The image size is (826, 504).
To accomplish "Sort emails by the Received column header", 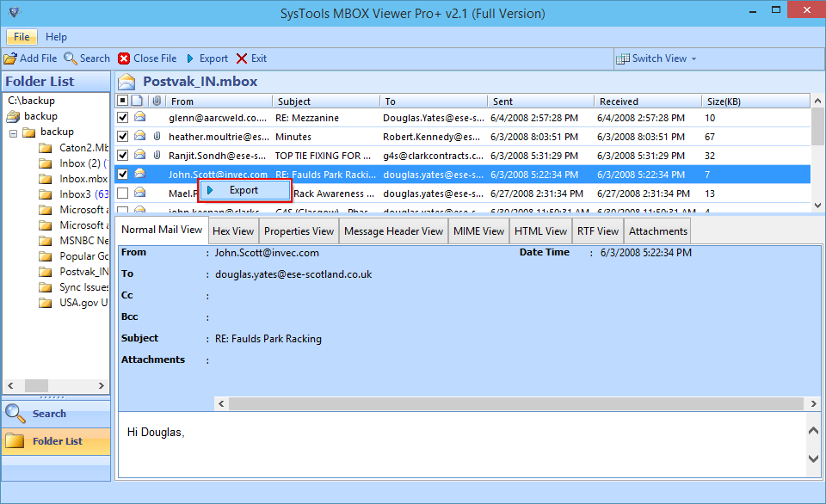I will click(x=648, y=101).
